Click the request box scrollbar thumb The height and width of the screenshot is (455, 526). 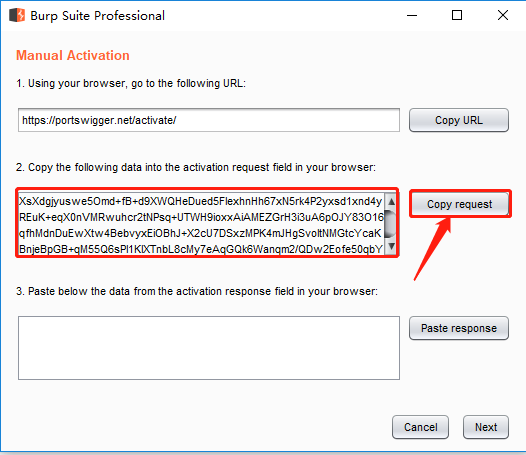391,224
